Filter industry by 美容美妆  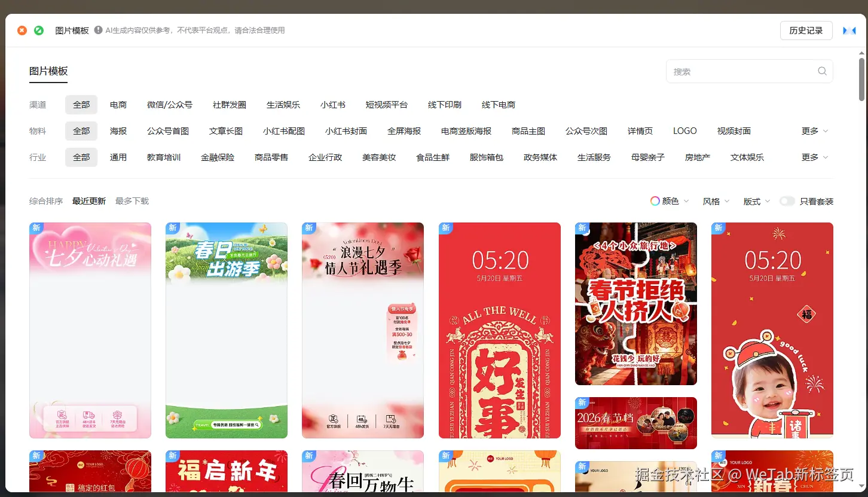tap(379, 157)
